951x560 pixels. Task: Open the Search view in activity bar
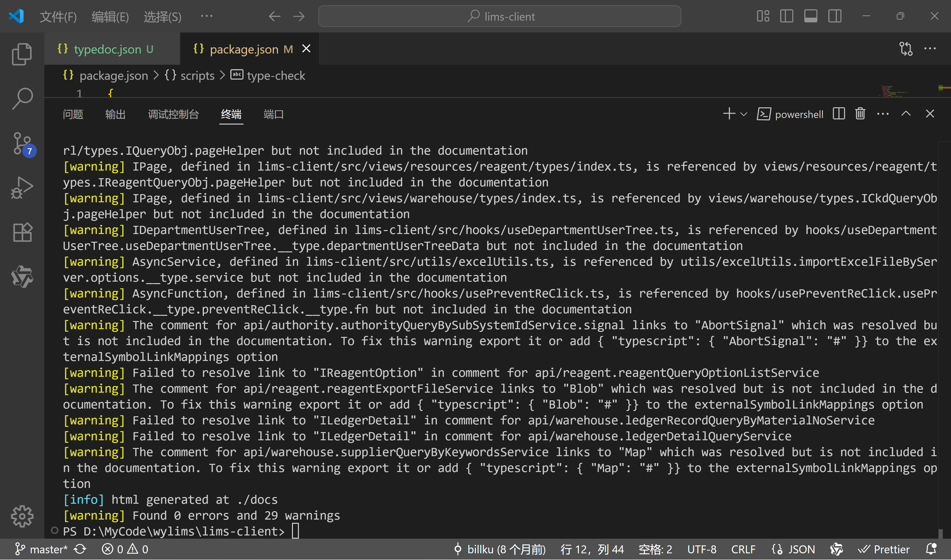[x=22, y=98]
